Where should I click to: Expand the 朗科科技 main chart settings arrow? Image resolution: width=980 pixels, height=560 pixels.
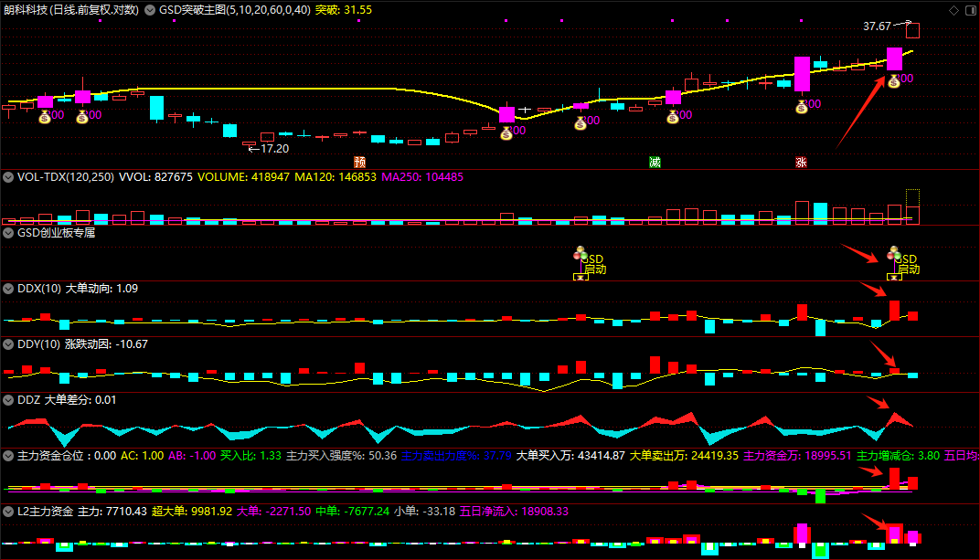[x=150, y=10]
